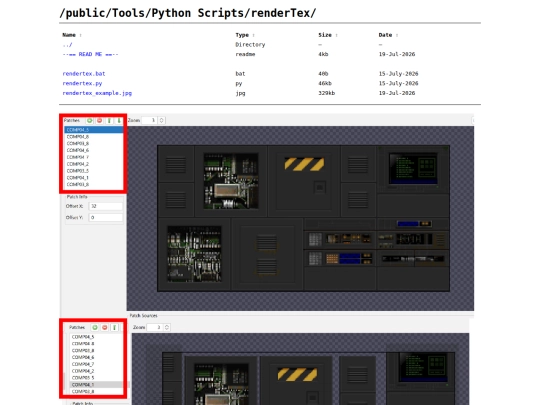Click Zoom spinner arrows in lower editor
540x405 pixels.
point(167,327)
